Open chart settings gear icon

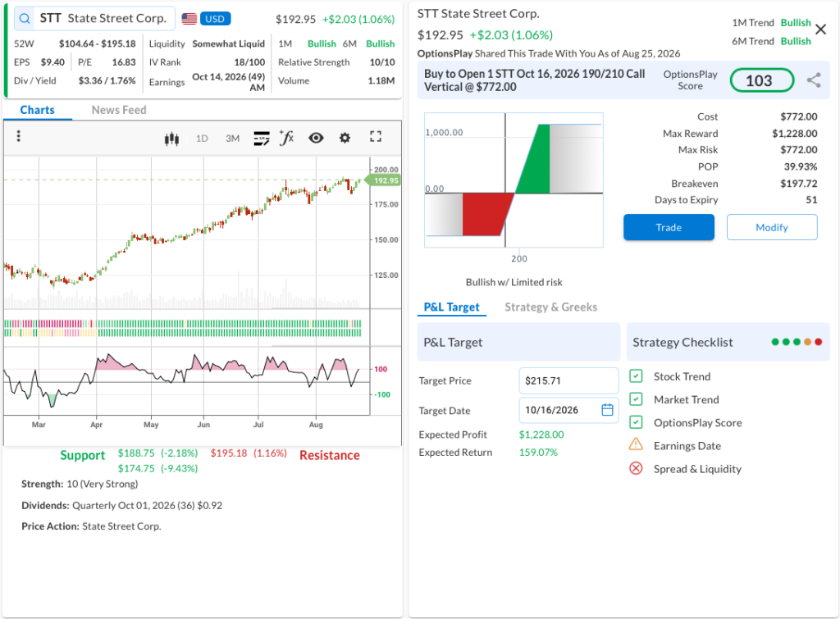click(x=345, y=138)
